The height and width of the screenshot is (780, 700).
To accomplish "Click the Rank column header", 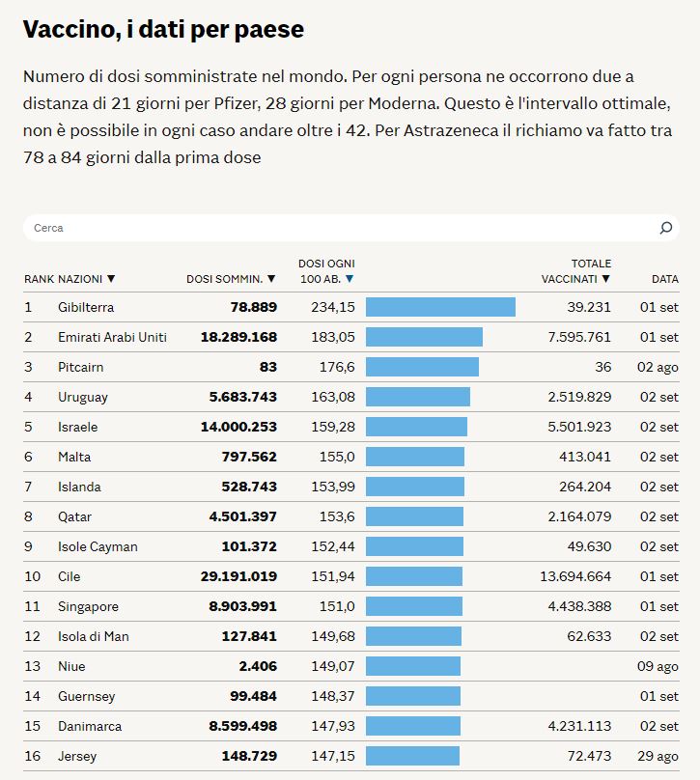I will click(x=39, y=279).
